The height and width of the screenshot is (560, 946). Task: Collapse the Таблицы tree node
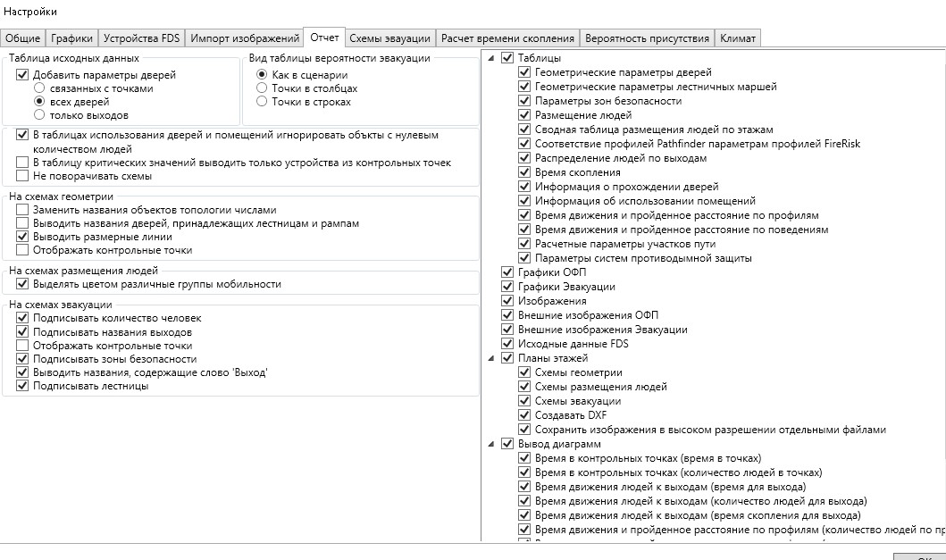click(x=491, y=58)
